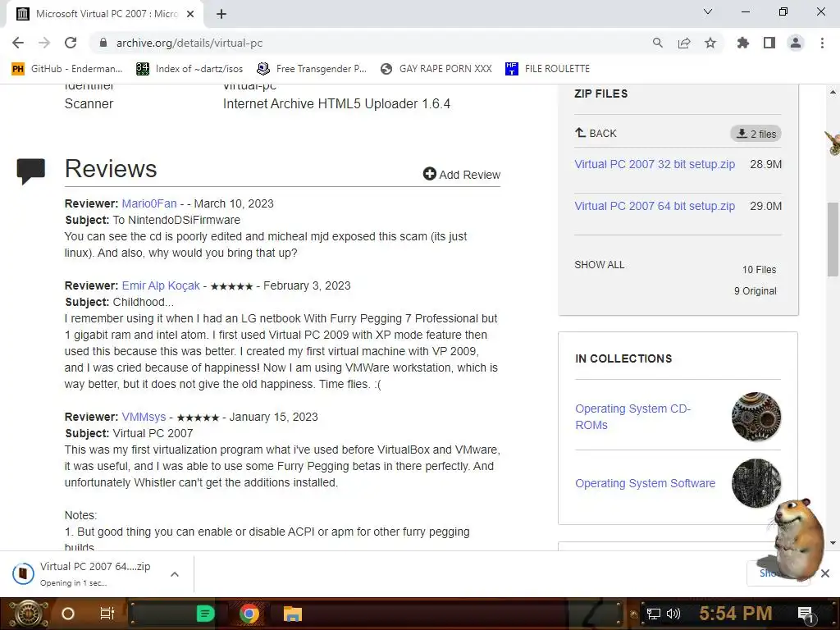Open the zoom magnifier icon in address bar
This screenshot has height=630, width=840.
point(658,43)
